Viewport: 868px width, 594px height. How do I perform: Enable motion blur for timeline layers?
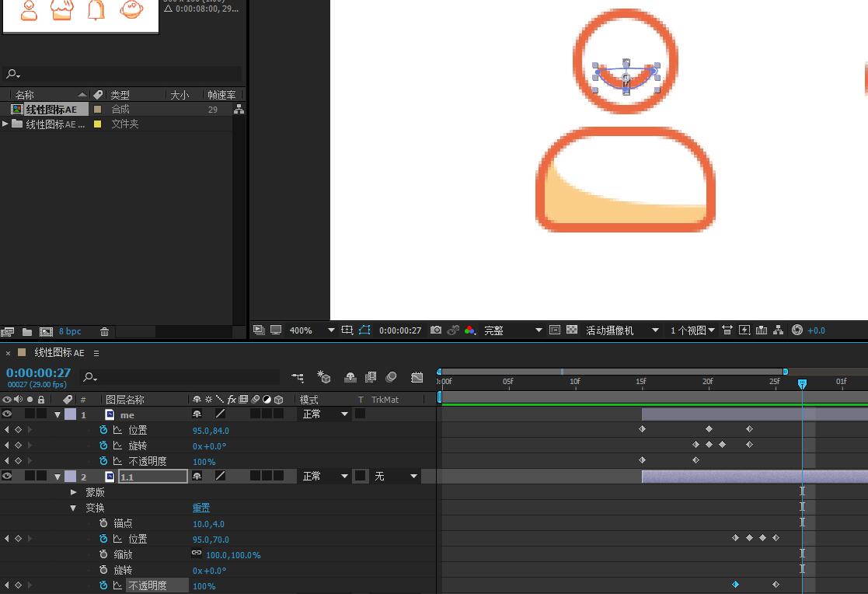coord(392,378)
